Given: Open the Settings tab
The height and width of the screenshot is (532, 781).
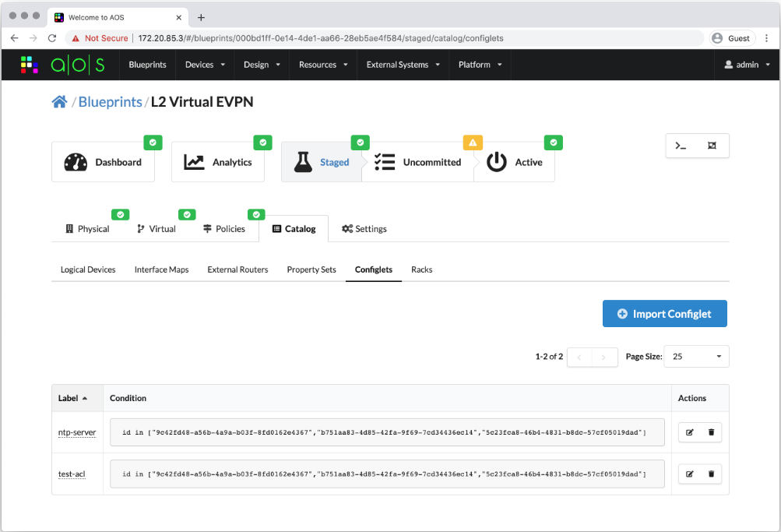Looking at the screenshot, I should click(364, 229).
